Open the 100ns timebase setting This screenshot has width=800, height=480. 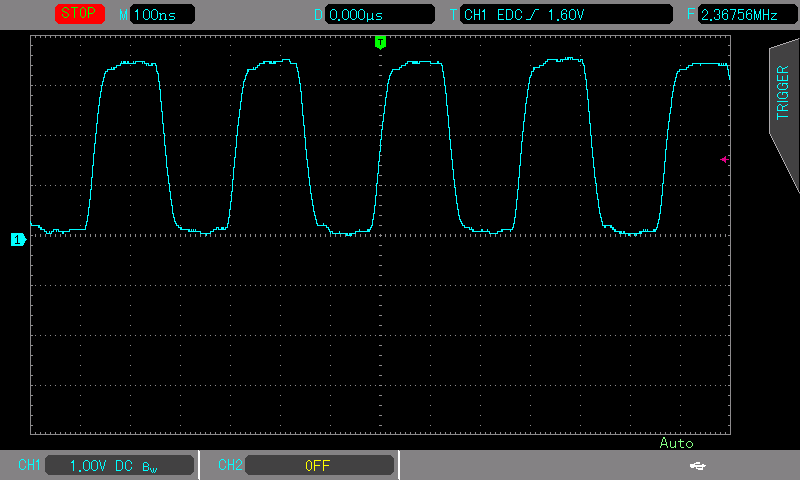click(162, 15)
